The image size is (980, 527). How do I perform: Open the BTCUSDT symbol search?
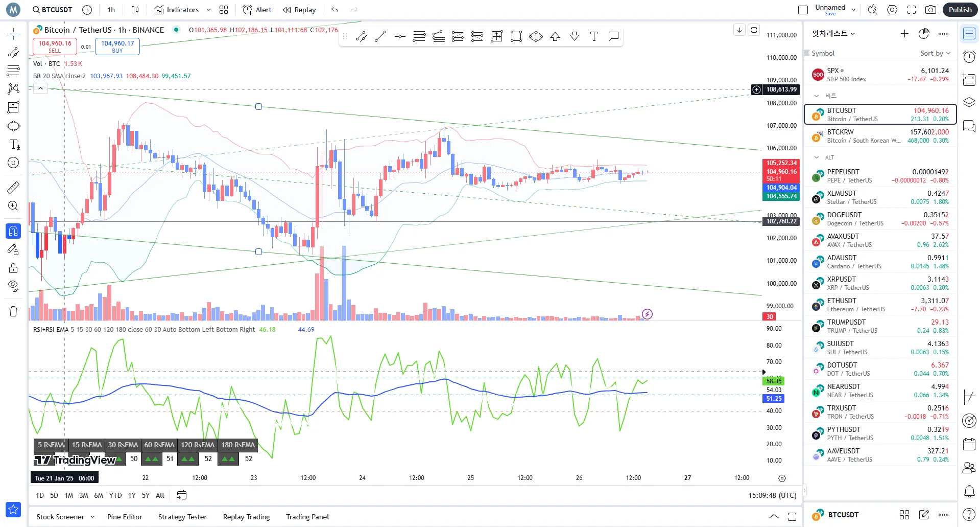pyautogui.click(x=53, y=10)
